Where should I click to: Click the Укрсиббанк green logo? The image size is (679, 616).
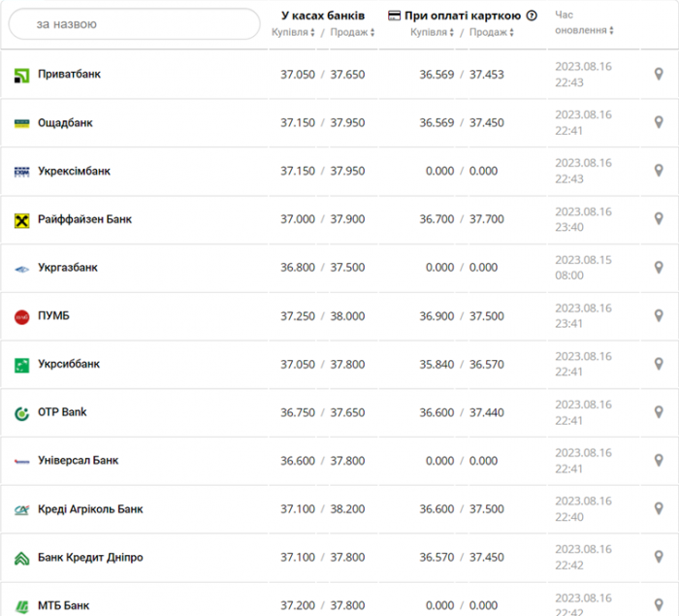[x=21, y=365]
